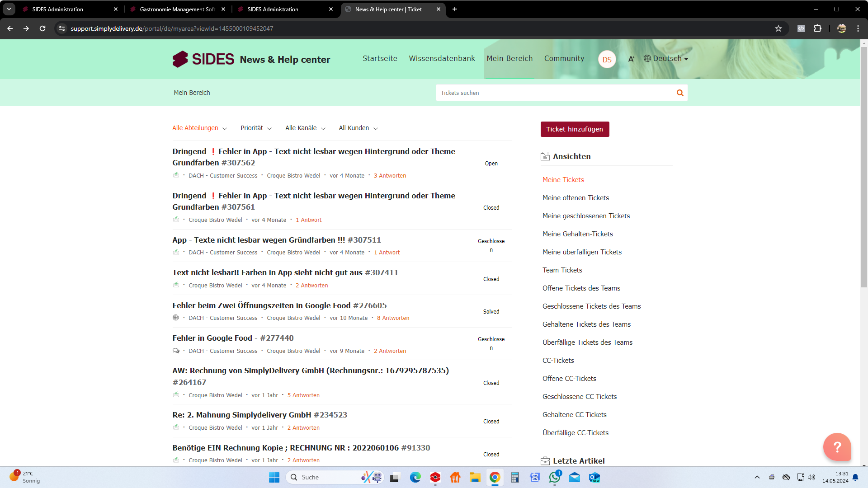
Task: Click the SIDES logo icon
Action: tap(180, 59)
